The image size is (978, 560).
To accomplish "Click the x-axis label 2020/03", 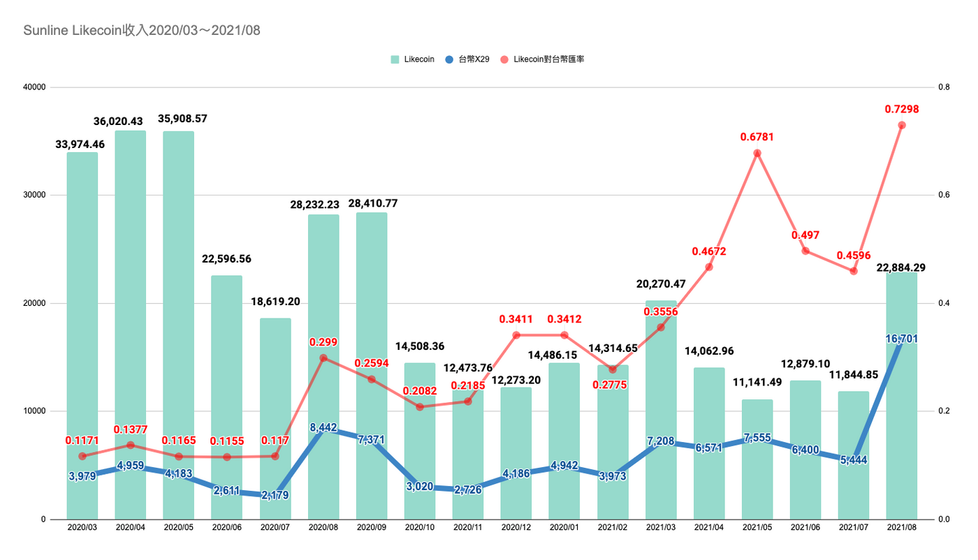I will [x=82, y=529].
